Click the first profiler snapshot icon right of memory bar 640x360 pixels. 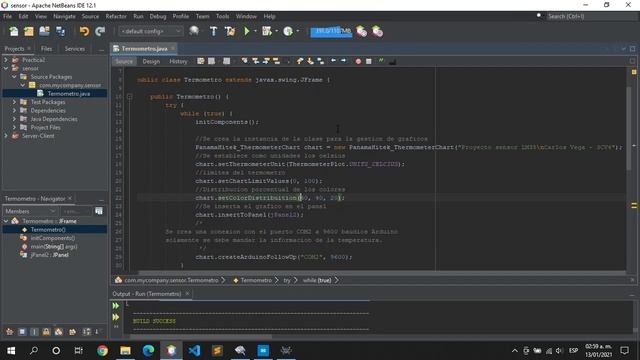[361, 31]
